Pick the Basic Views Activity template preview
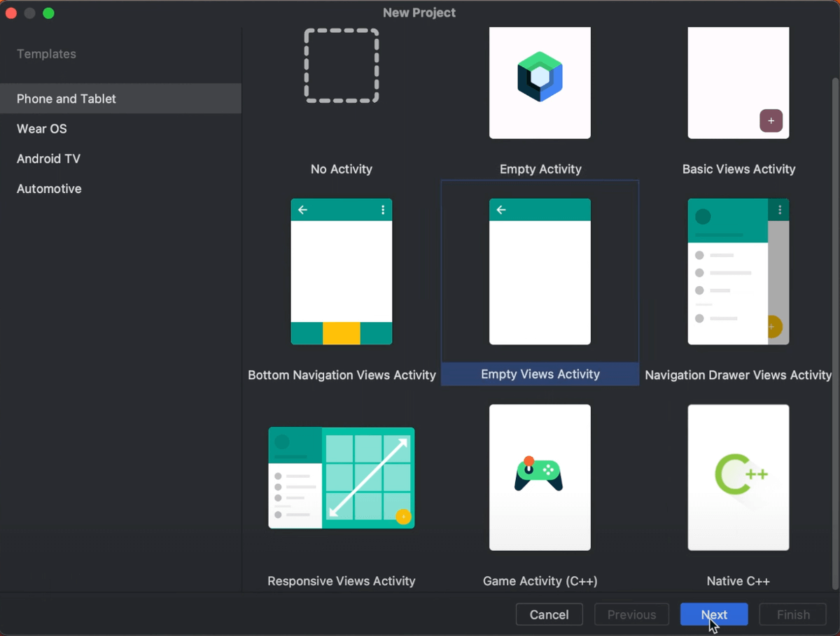The width and height of the screenshot is (840, 636). tap(738, 83)
